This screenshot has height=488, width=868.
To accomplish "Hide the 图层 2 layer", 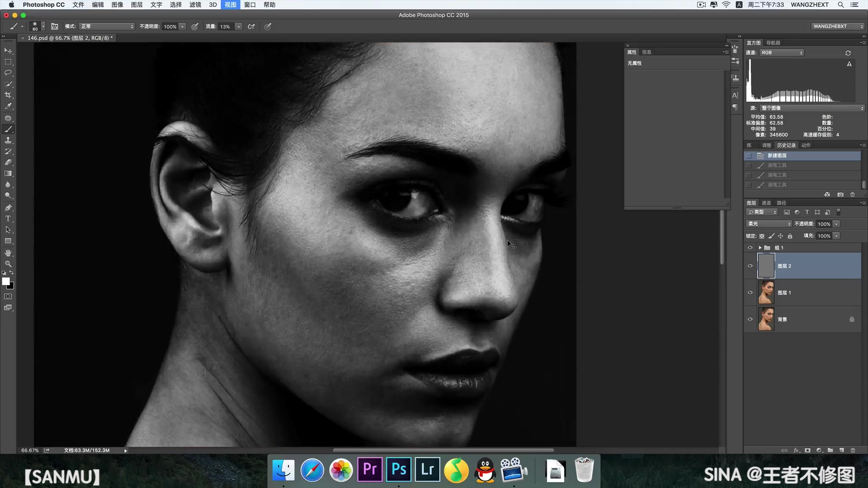I will tap(750, 266).
